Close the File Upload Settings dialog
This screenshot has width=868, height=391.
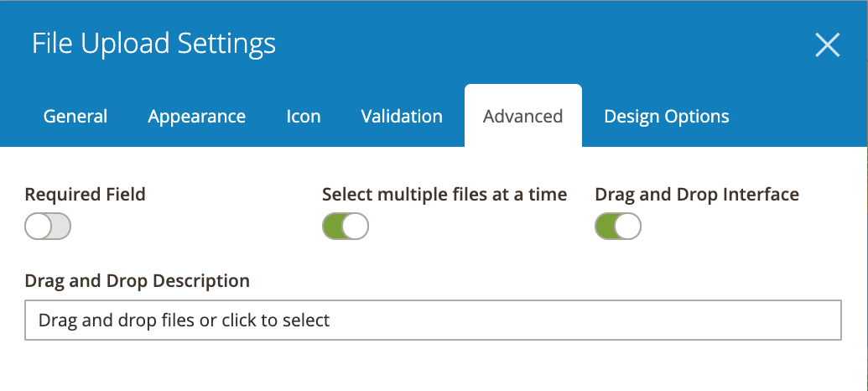[828, 44]
